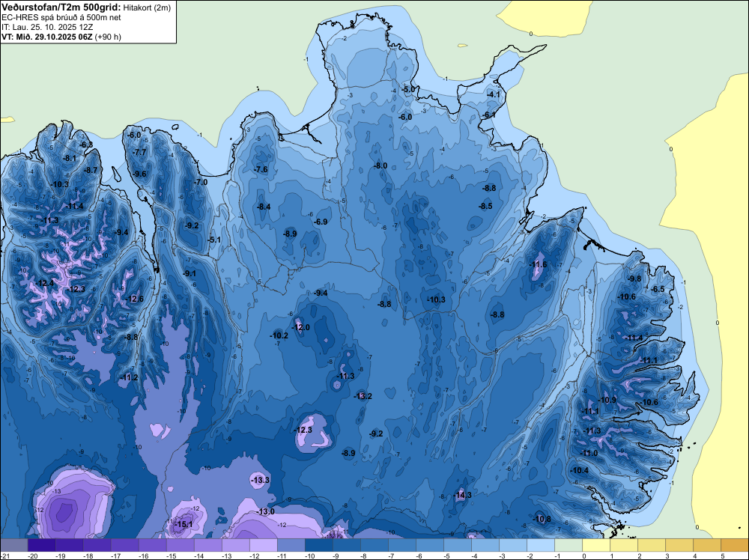
Task: Click the -15 legend color swatch
Action: [x=181, y=545]
